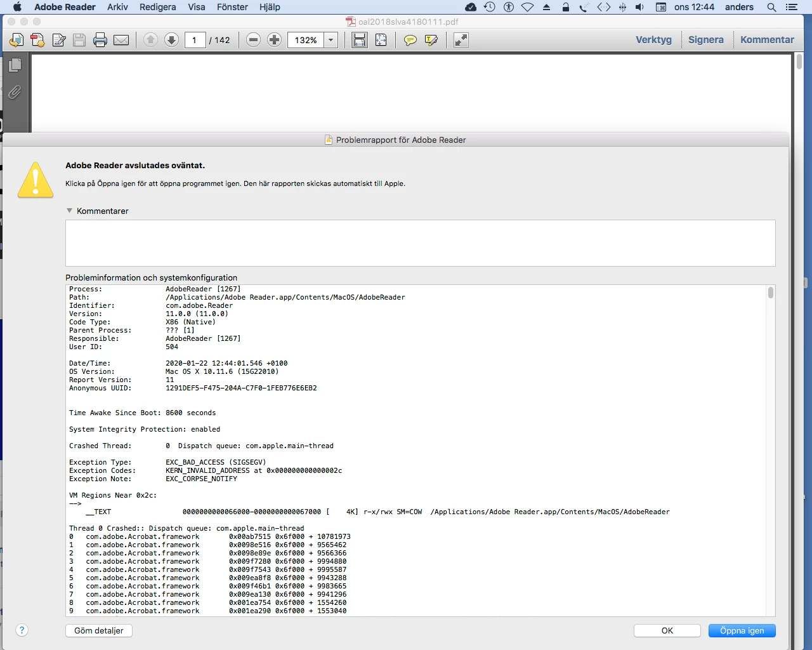Click the zoom percentage 132% field

pos(306,40)
